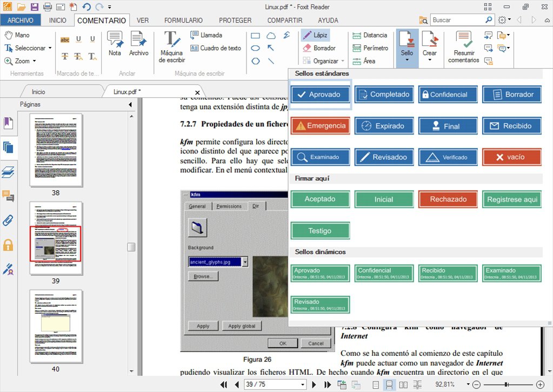This screenshot has width=553, height=392.
Task: Select the Máquina de escribir tool
Action: coord(172,46)
